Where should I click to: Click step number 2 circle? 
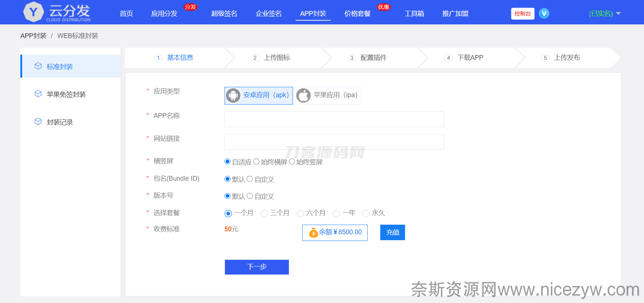coord(255,58)
